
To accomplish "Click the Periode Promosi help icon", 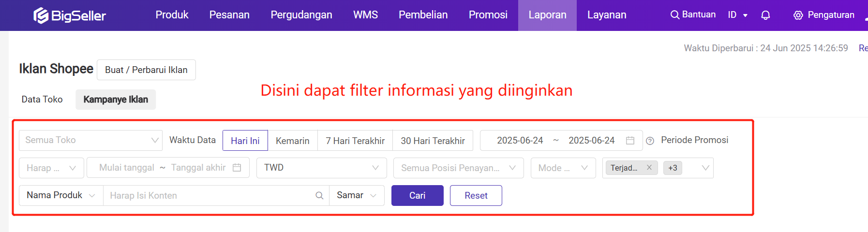I will click(x=650, y=141).
